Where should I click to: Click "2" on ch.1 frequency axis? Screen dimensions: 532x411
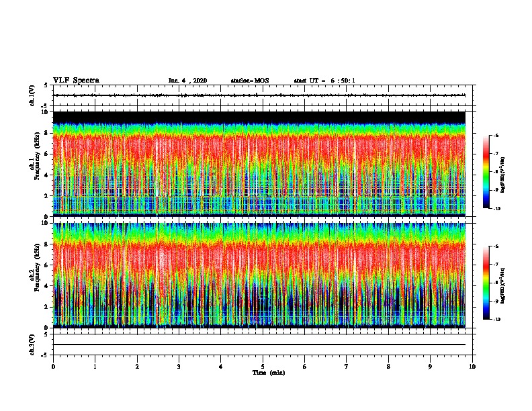pos(47,196)
